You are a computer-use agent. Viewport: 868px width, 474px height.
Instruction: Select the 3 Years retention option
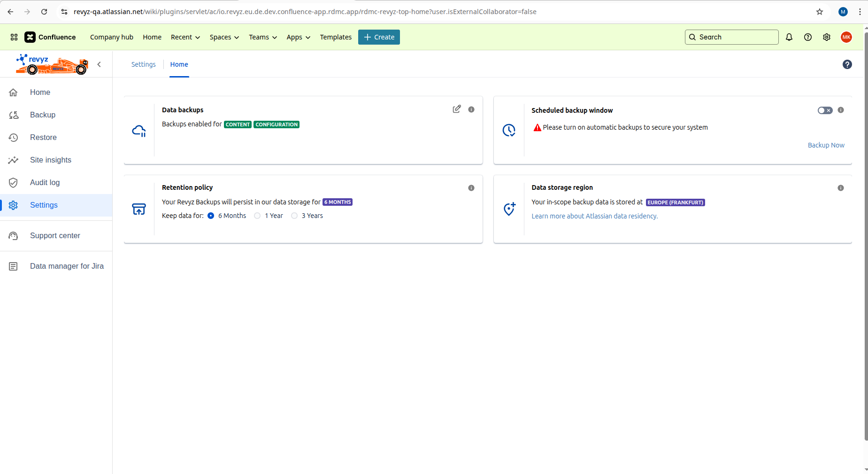point(294,216)
